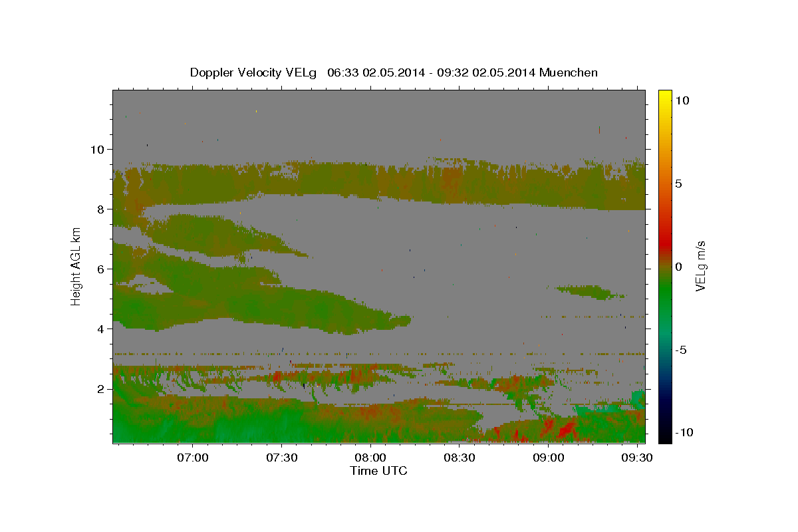798x532 pixels.
Task: Click the colorbar value 0 label
Action: pyautogui.click(x=680, y=267)
